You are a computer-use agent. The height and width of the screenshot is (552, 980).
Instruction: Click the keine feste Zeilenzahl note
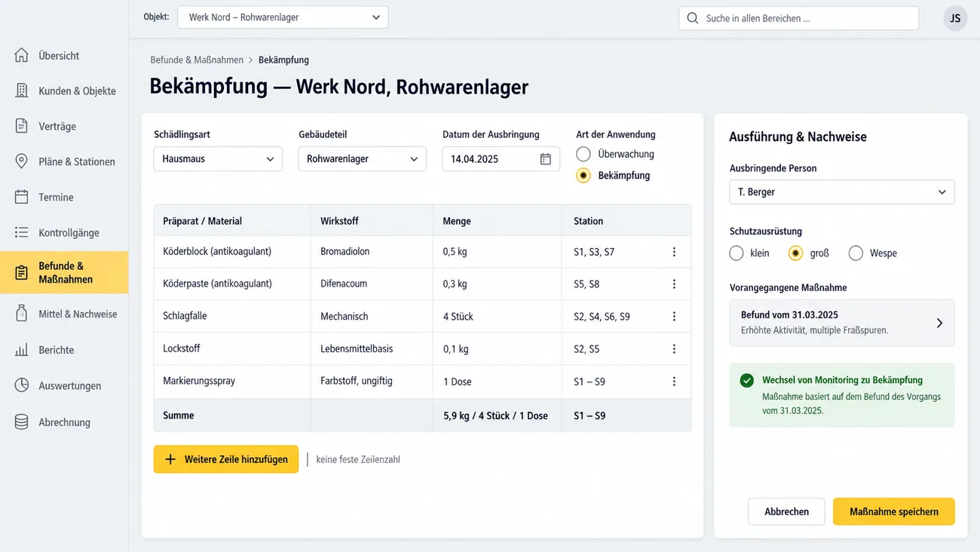358,459
